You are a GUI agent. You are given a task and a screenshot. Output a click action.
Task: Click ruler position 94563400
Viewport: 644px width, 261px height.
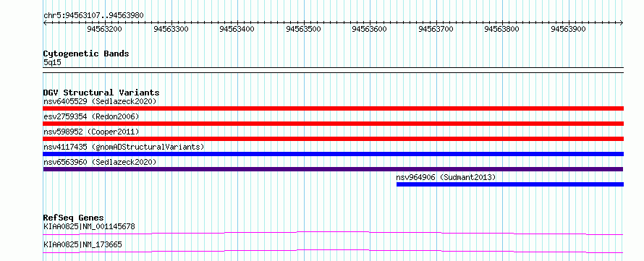237,29
